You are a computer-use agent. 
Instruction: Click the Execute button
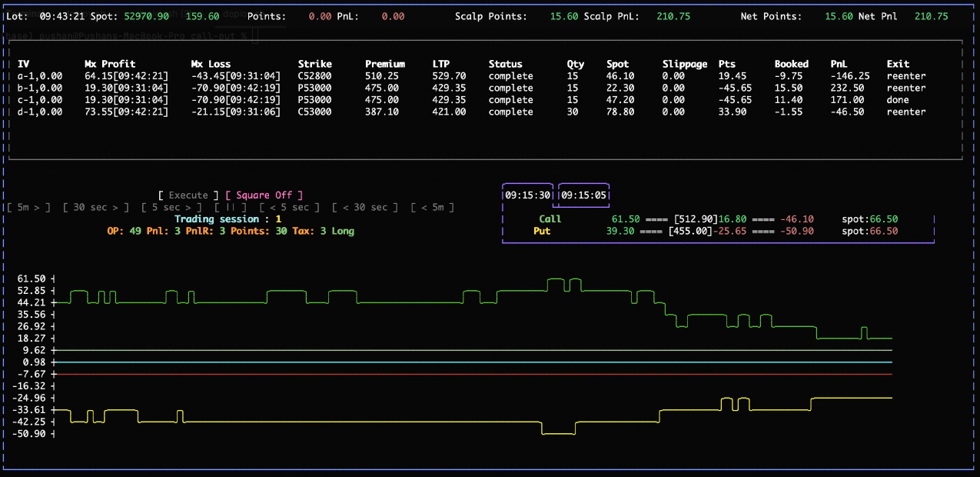click(x=188, y=195)
